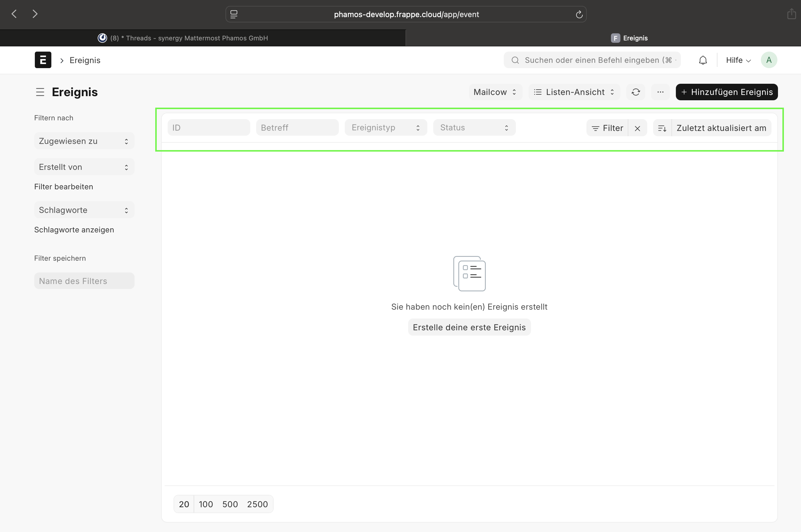Click the black E home logo
This screenshot has height=532, width=801.
pyautogui.click(x=43, y=60)
